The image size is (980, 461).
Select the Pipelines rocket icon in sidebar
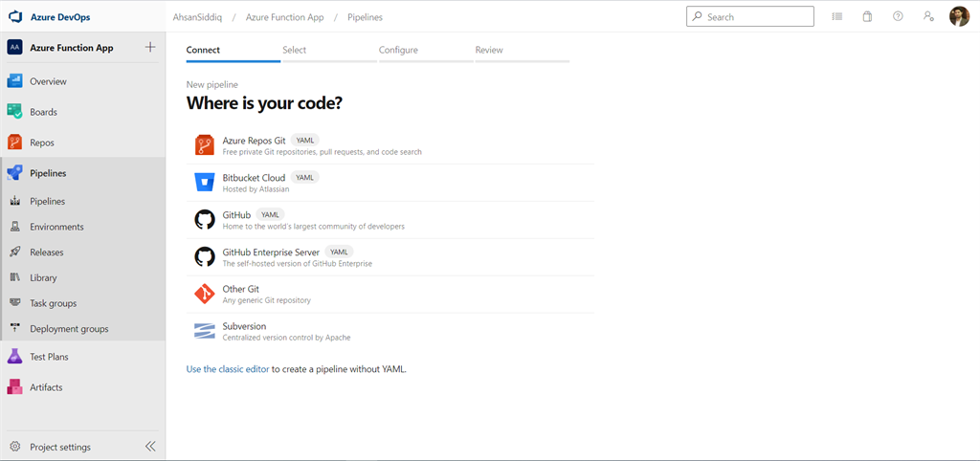tap(15, 173)
